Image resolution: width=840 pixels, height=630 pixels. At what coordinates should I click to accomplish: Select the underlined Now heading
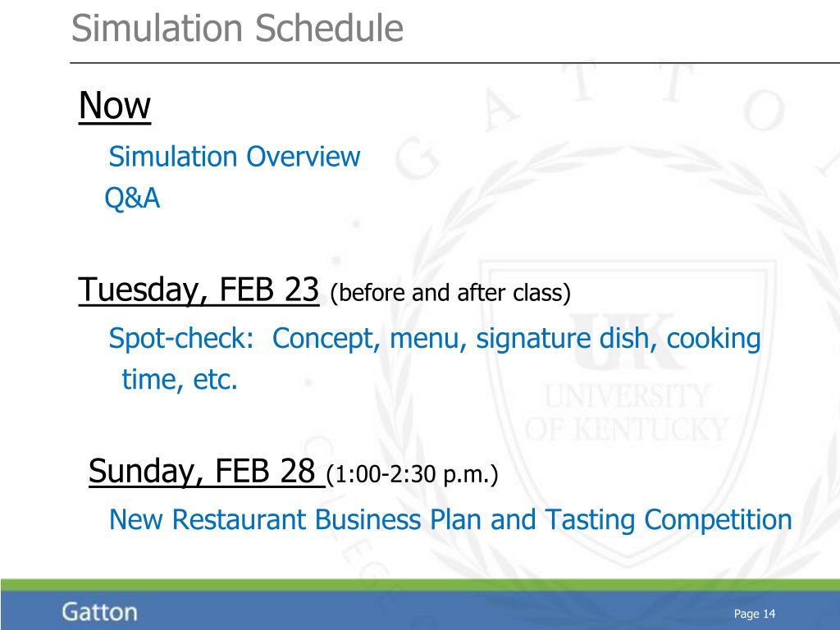(x=115, y=106)
